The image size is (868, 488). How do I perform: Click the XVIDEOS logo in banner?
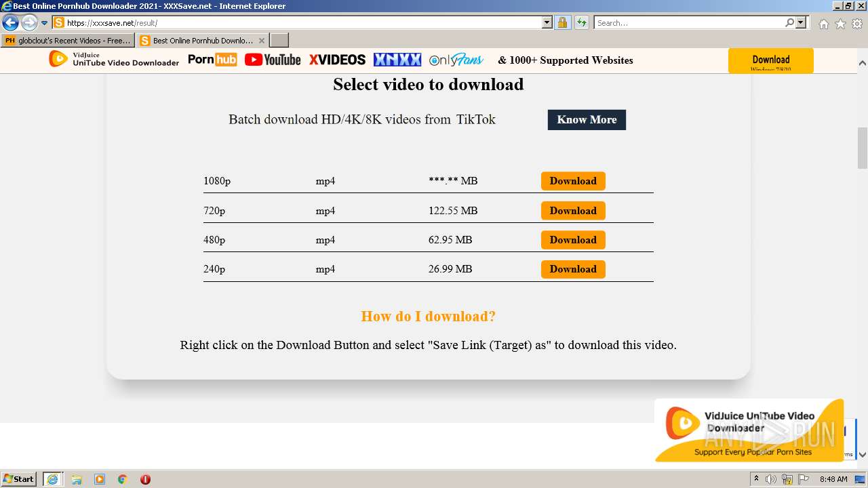tap(337, 60)
